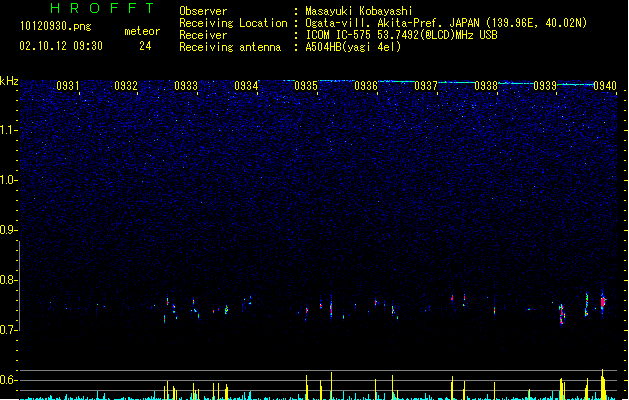The height and width of the screenshot is (400, 629).
Task: Click the 0932 time marker
Action: 126,86
